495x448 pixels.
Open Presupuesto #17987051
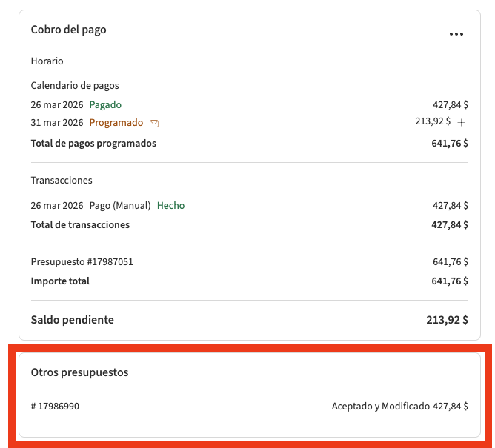point(82,261)
